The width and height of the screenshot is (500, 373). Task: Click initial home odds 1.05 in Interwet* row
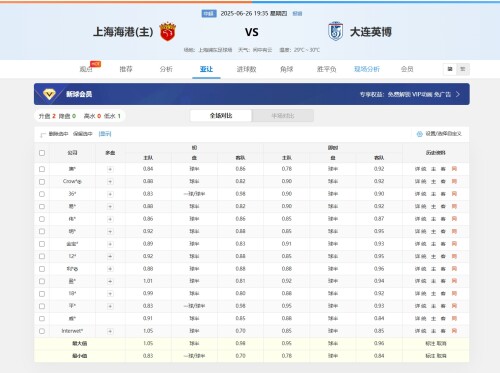pos(148,331)
